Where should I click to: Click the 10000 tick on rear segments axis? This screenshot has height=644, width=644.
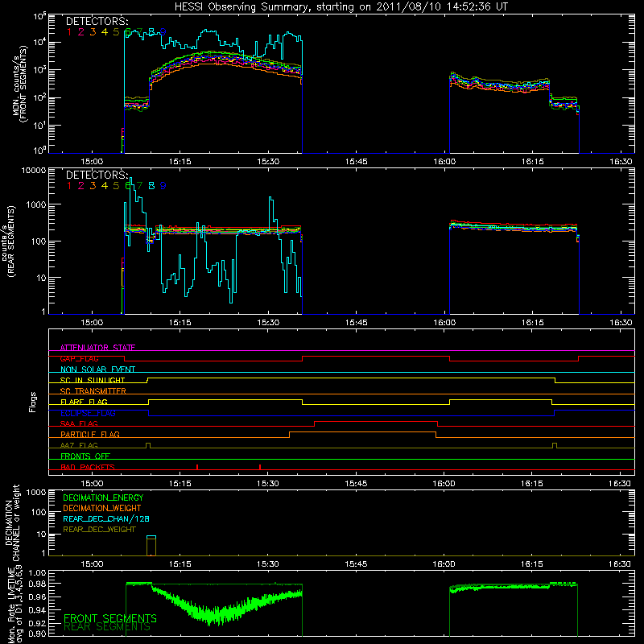click(34, 171)
